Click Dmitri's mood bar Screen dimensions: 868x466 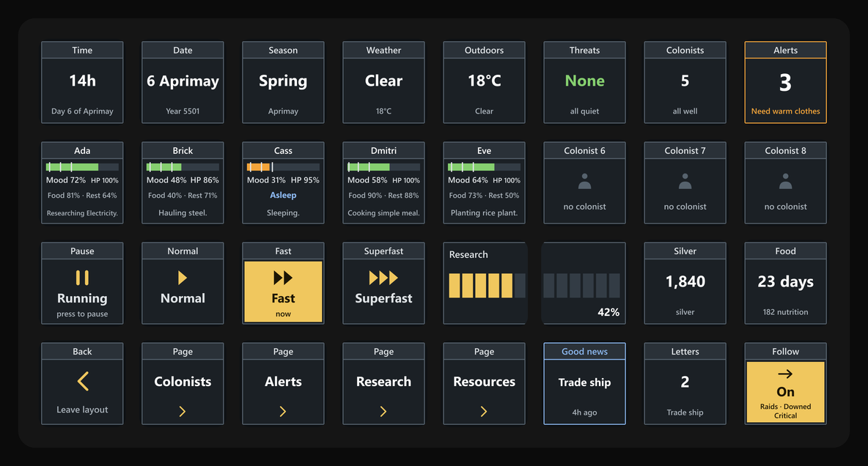(383, 166)
